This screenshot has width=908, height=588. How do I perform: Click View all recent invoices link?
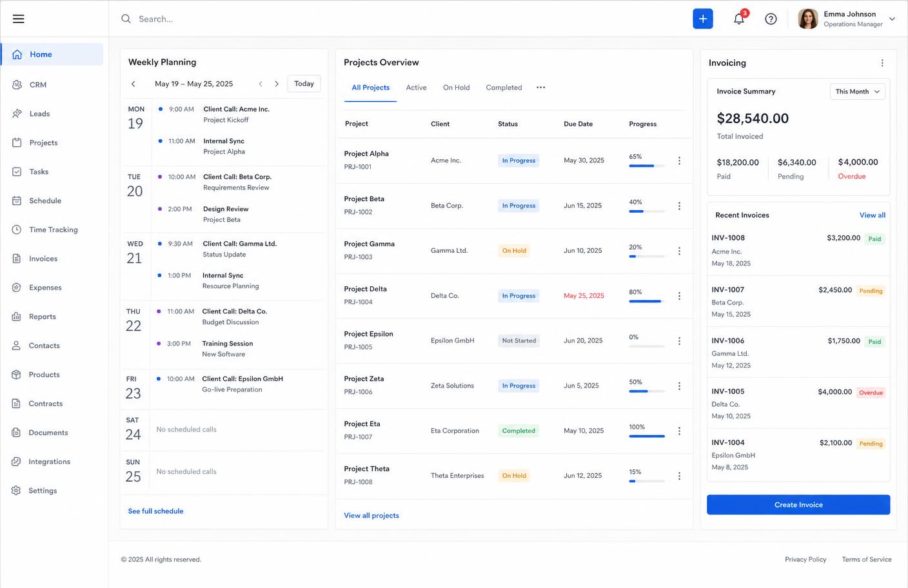872,215
